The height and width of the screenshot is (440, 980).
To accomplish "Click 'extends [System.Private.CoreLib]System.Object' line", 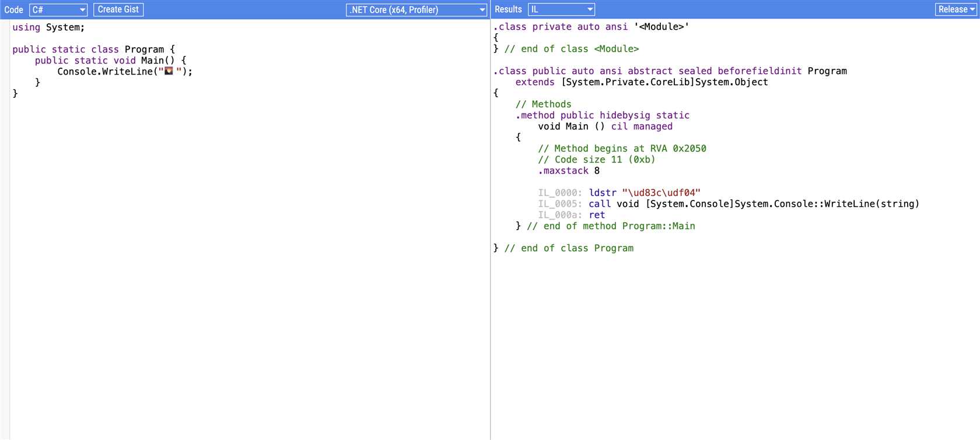I will [x=642, y=82].
